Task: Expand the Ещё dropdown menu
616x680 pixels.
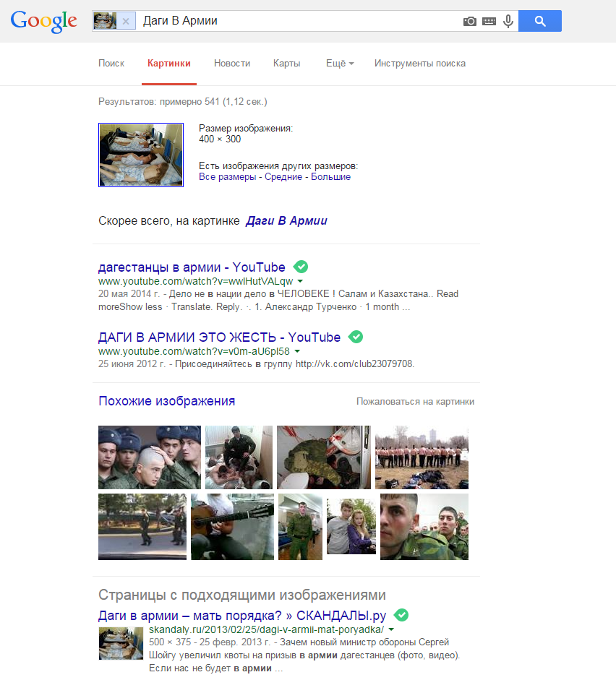Action: click(x=340, y=64)
